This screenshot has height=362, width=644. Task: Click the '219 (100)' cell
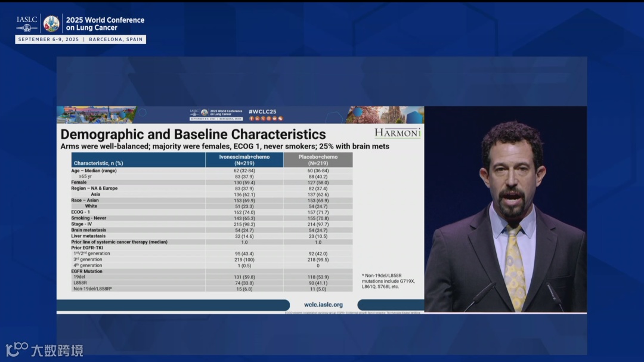coord(244,259)
